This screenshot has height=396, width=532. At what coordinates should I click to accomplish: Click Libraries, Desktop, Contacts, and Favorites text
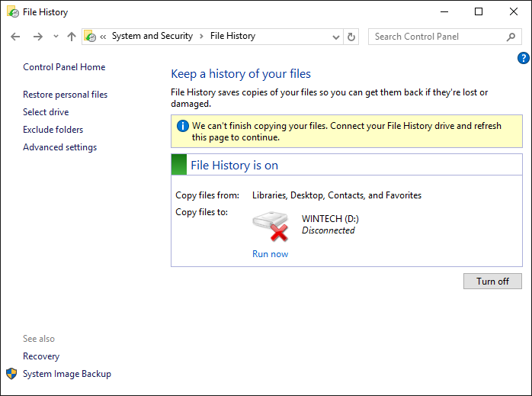pos(337,195)
